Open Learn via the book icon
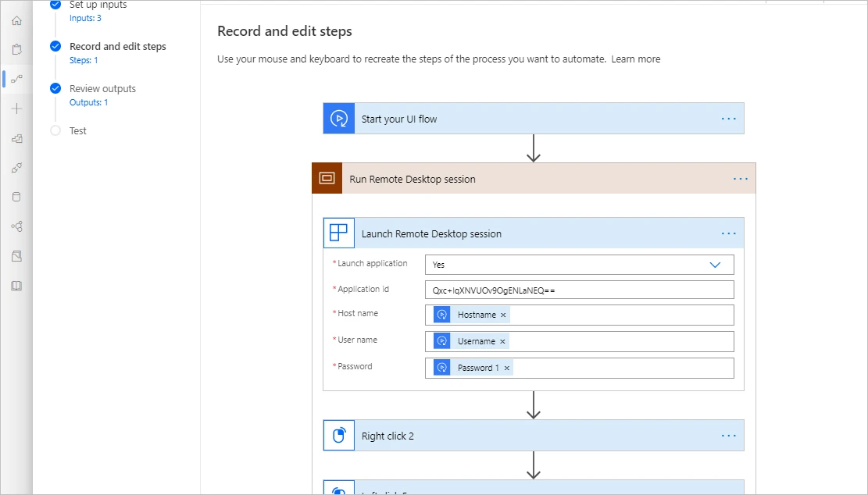The width and height of the screenshot is (868, 495). [16, 285]
